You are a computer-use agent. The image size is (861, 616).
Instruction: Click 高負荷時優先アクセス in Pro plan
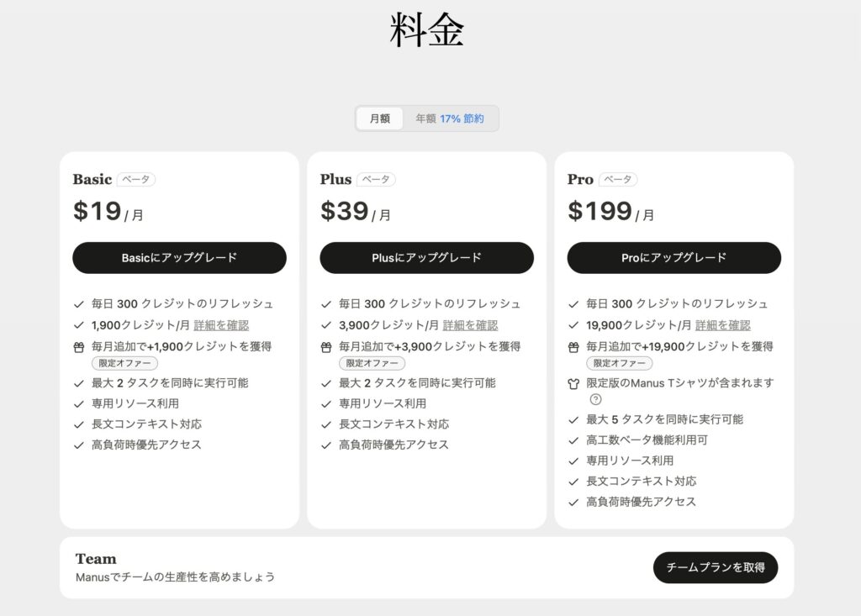641,503
